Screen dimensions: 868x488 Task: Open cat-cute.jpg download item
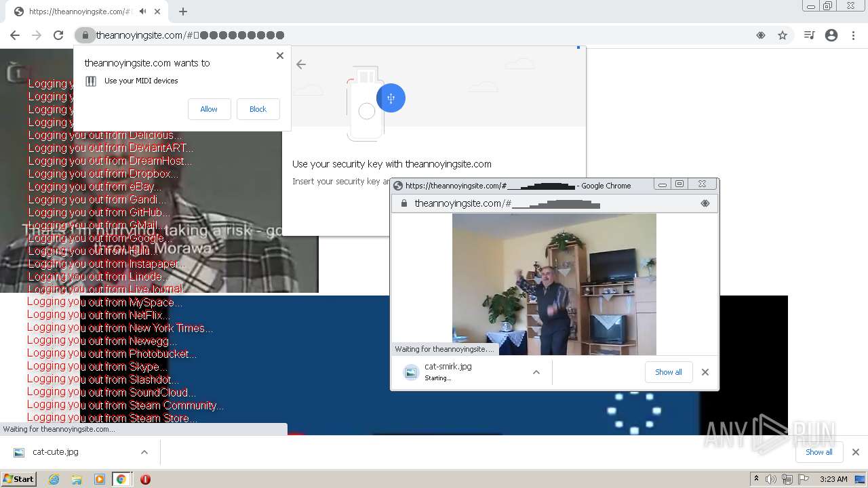tap(56, 452)
